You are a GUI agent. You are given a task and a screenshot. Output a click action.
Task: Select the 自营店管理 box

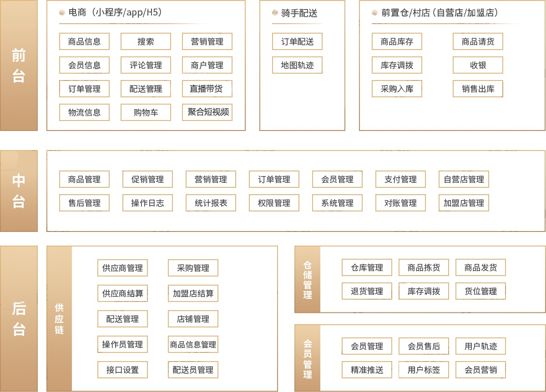[x=464, y=179]
